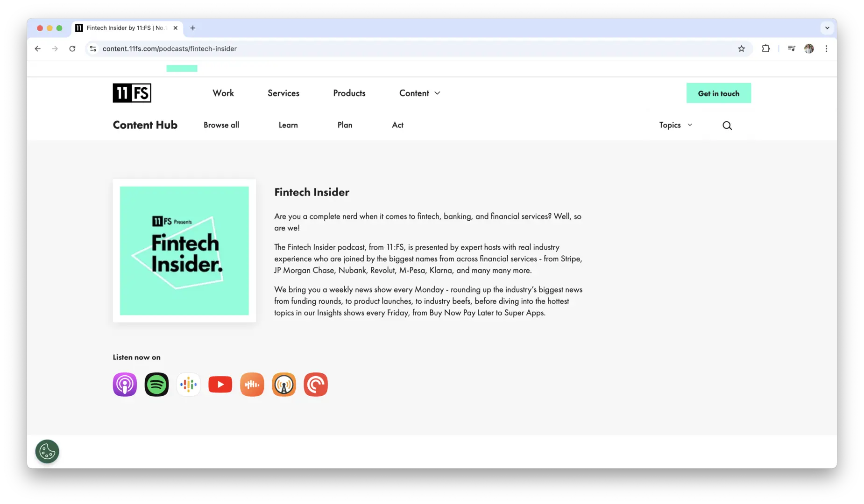The image size is (864, 504).
Task: Open the Overcast podcast icon
Action: tap(284, 385)
